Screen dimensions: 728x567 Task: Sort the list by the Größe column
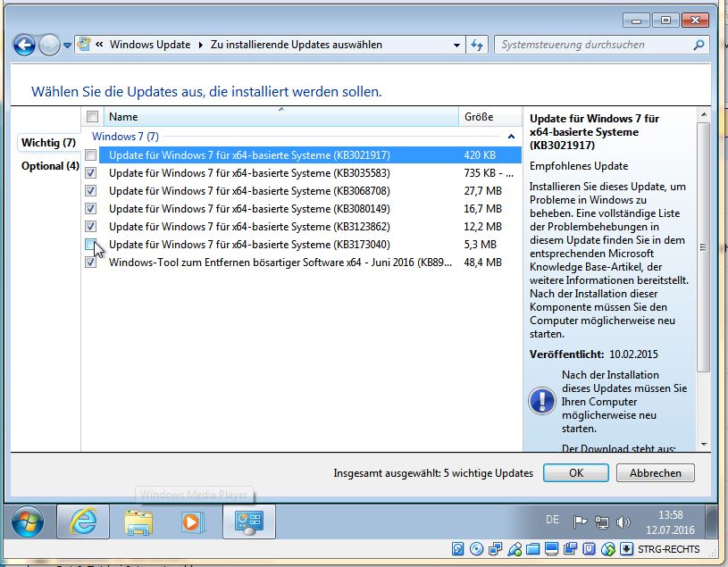[x=490, y=117]
